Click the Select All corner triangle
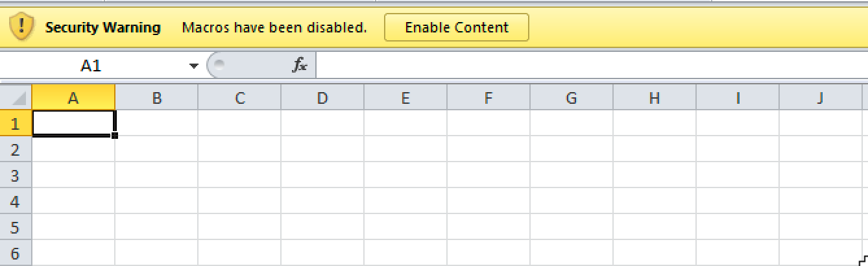Viewport: 868px width, 266px height. (x=16, y=98)
